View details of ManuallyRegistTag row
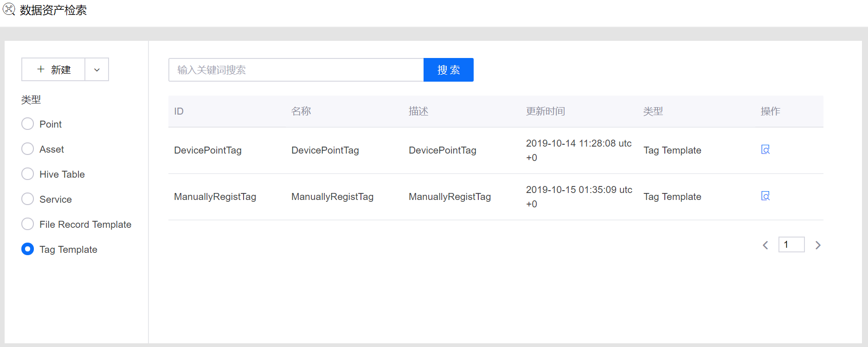This screenshot has height=347, width=868. click(765, 196)
